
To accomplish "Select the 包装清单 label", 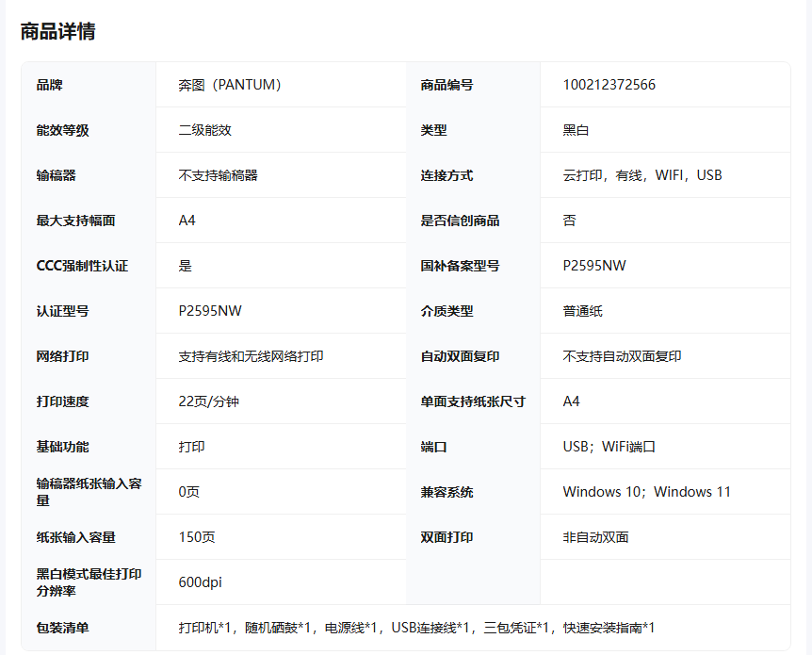I will [x=63, y=628].
